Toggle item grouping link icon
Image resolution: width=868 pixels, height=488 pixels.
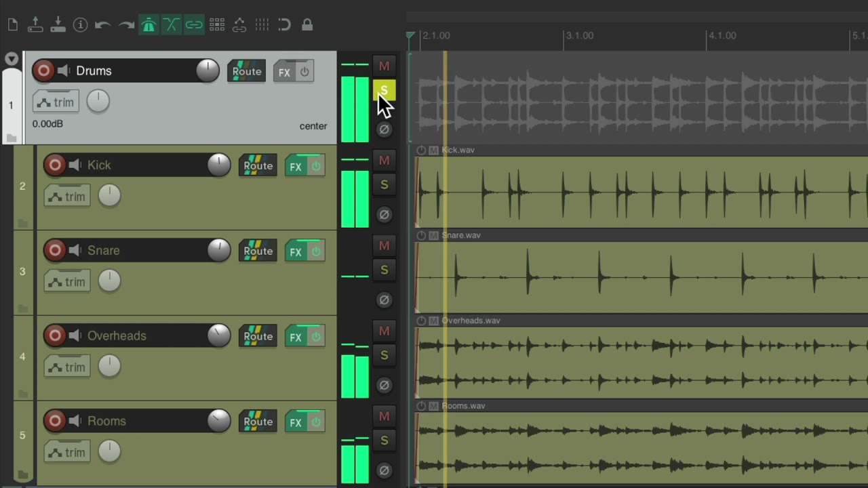click(194, 25)
